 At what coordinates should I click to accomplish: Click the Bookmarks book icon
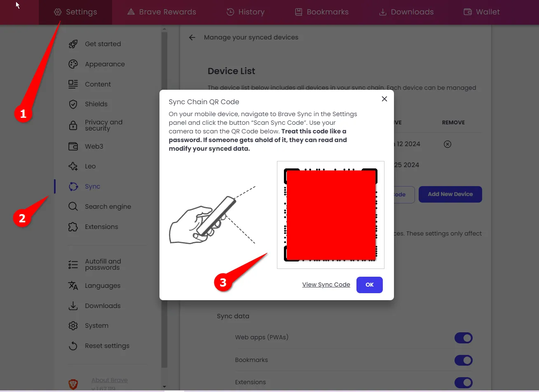pos(299,12)
